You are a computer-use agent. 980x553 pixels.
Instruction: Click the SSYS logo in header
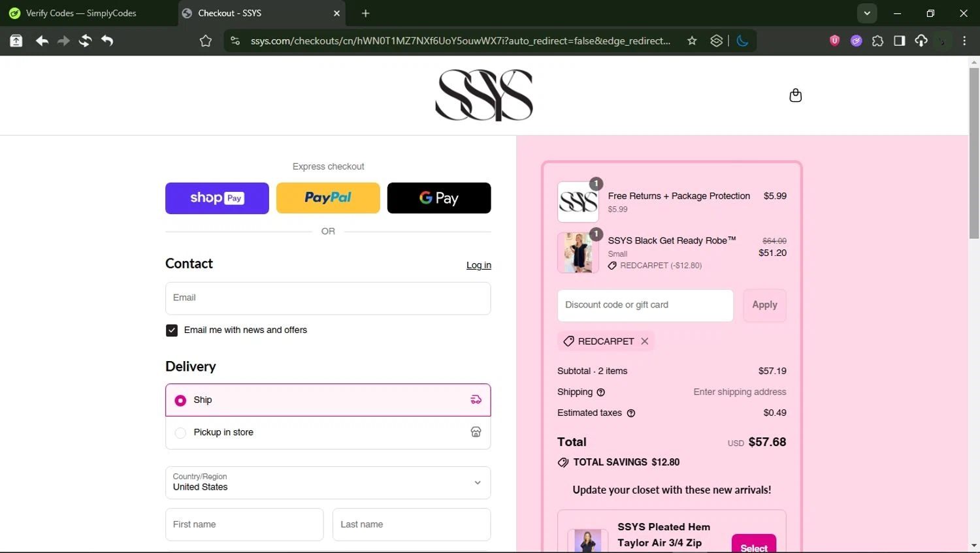point(484,95)
